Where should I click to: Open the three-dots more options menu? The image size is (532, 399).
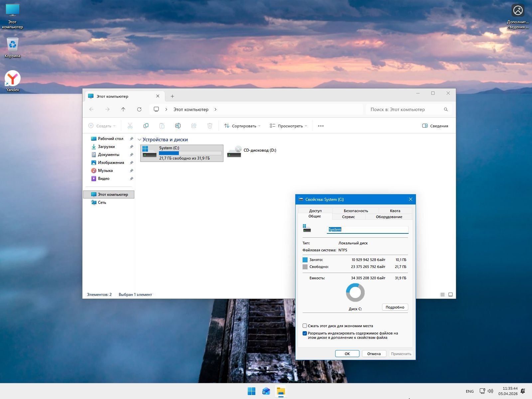point(321,126)
